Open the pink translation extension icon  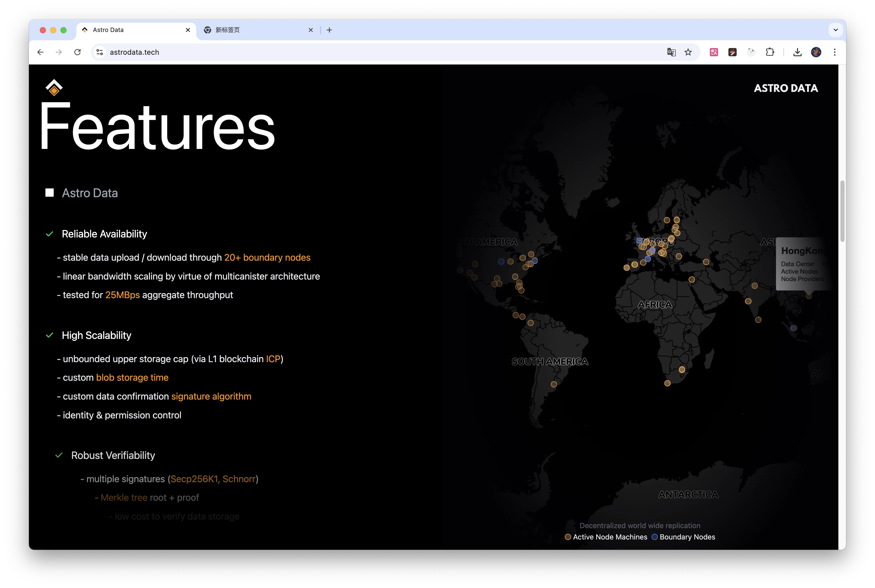coord(714,52)
